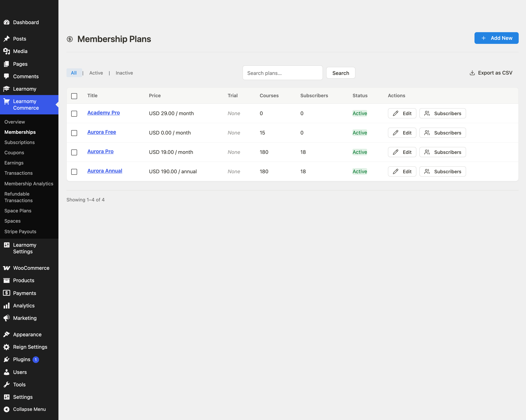Check the Academy Pro row checkbox
The height and width of the screenshot is (420, 526).
(74, 113)
